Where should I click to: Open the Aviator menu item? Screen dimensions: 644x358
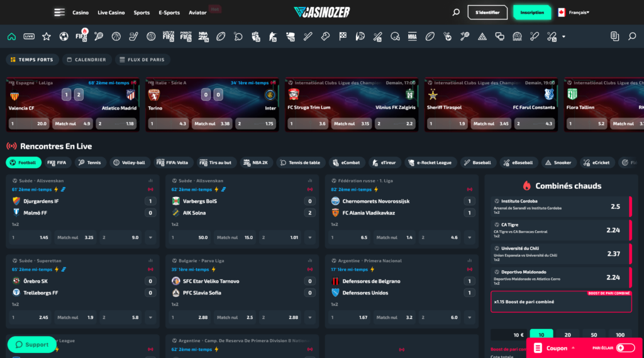[197, 13]
